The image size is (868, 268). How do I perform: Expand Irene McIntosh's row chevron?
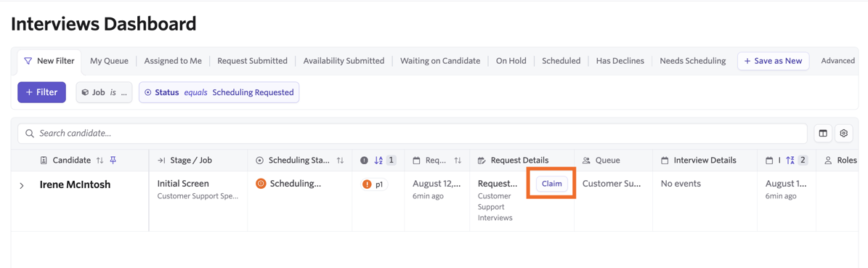pyautogui.click(x=22, y=185)
